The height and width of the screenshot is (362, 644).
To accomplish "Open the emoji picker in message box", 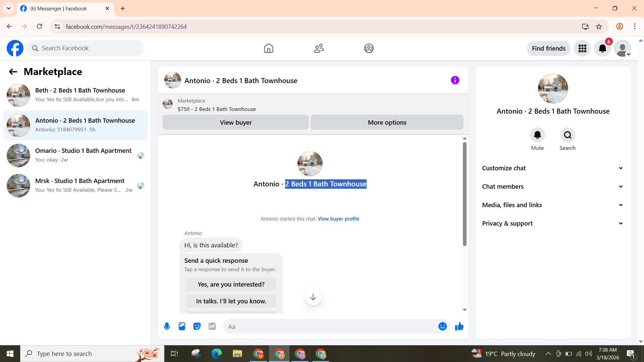I will pyautogui.click(x=442, y=326).
